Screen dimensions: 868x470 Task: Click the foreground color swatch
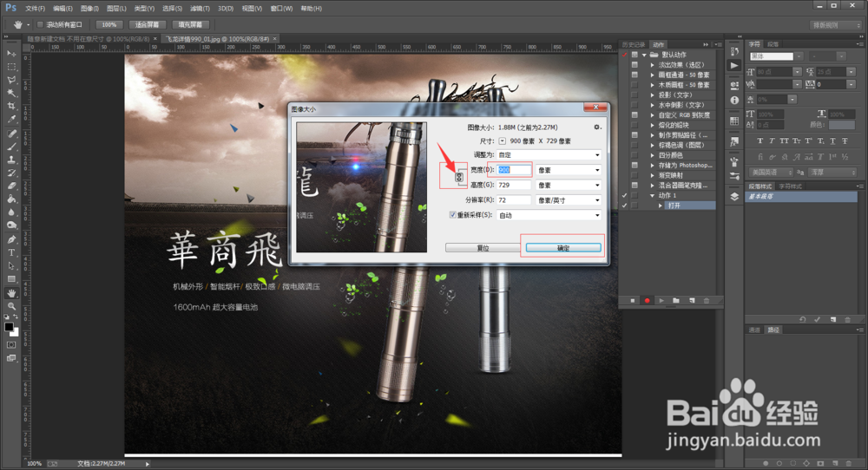pyautogui.click(x=9, y=327)
